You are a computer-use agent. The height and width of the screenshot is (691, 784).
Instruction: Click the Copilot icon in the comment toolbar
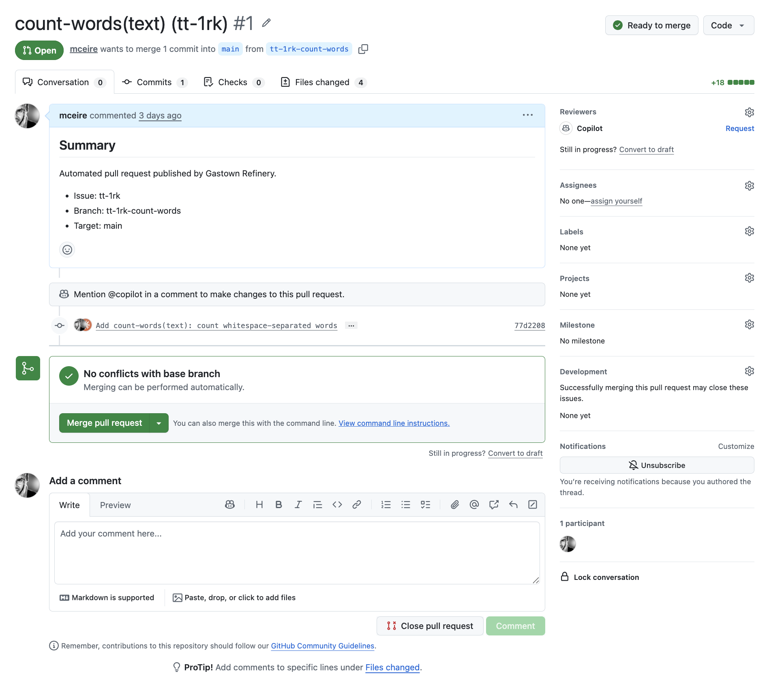pos(230,504)
